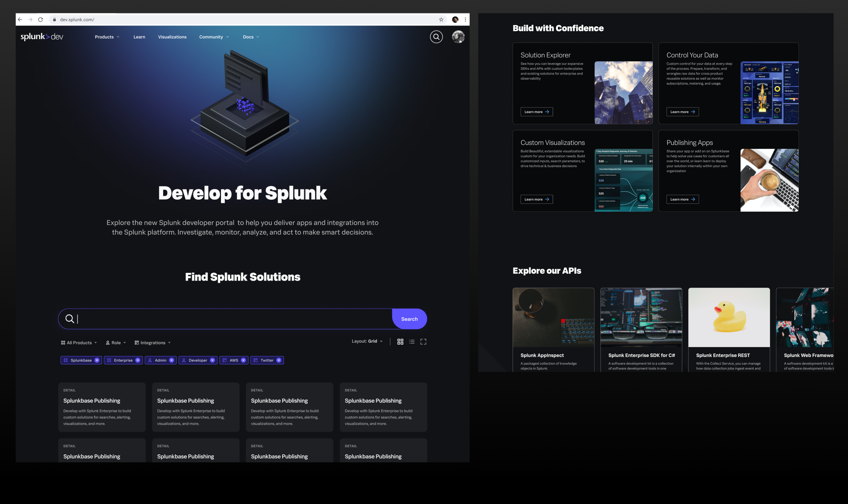Open the Custom Visualizations chart image
The image size is (848, 504).
(x=623, y=180)
